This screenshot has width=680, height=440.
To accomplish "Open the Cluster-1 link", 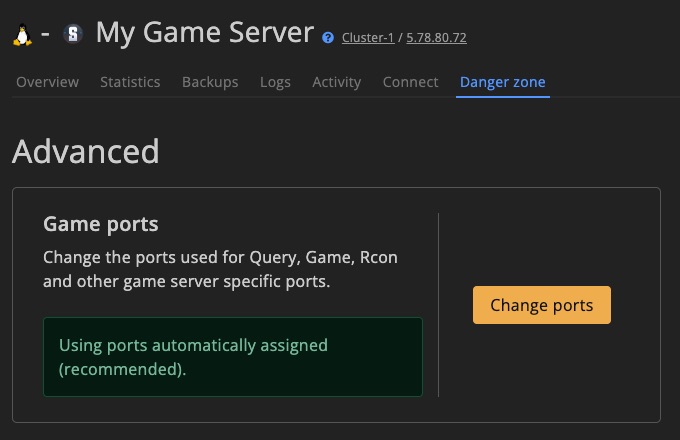I will tap(368, 38).
